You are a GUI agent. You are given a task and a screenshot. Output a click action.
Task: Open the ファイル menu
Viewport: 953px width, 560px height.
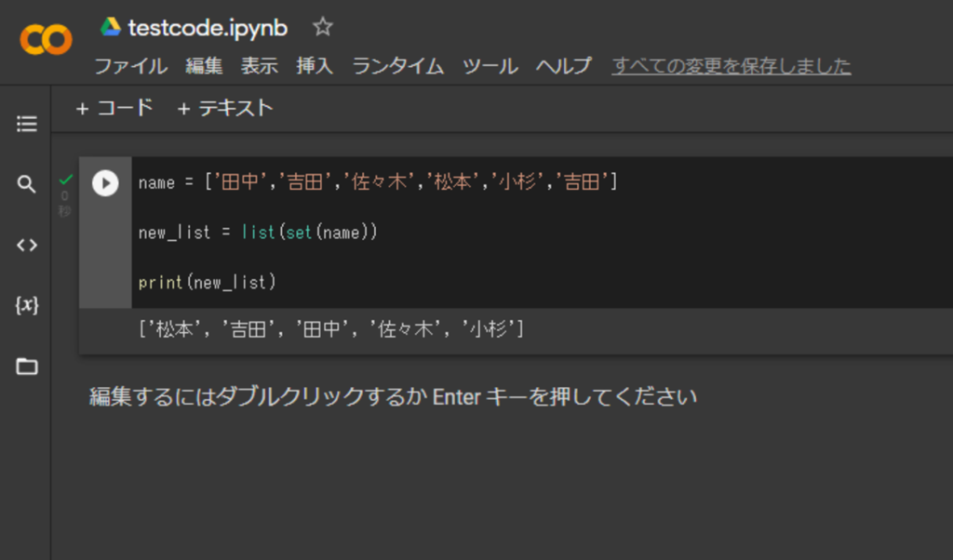[130, 66]
